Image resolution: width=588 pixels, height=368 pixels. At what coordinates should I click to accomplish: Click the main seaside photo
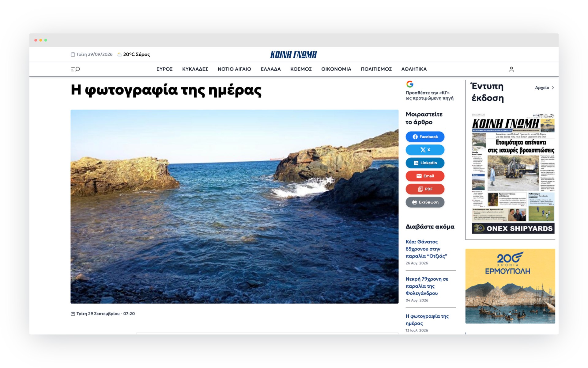pyautogui.click(x=234, y=207)
